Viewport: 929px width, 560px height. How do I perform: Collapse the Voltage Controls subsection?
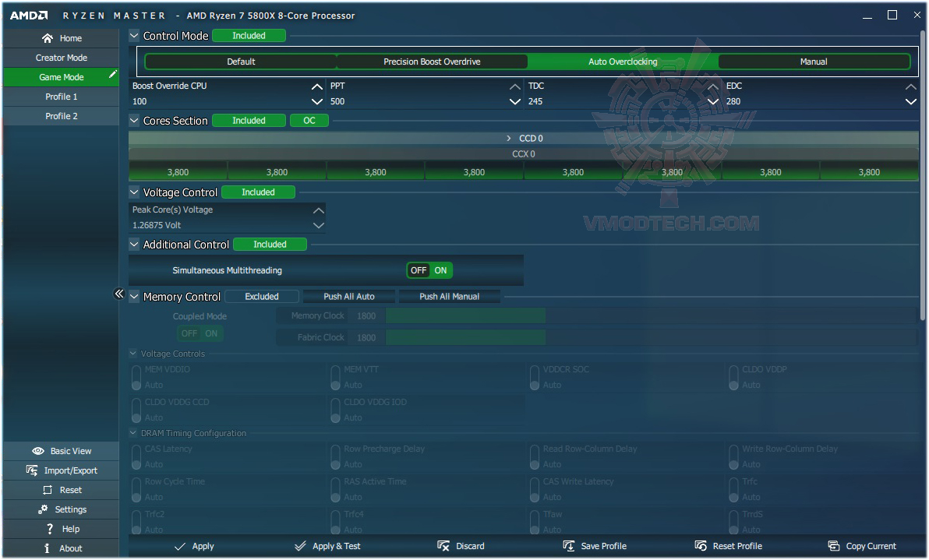coord(133,354)
